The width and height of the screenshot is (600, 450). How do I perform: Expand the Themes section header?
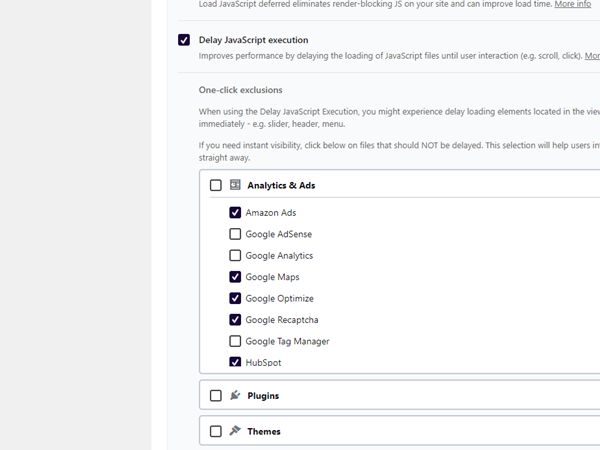click(x=399, y=431)
